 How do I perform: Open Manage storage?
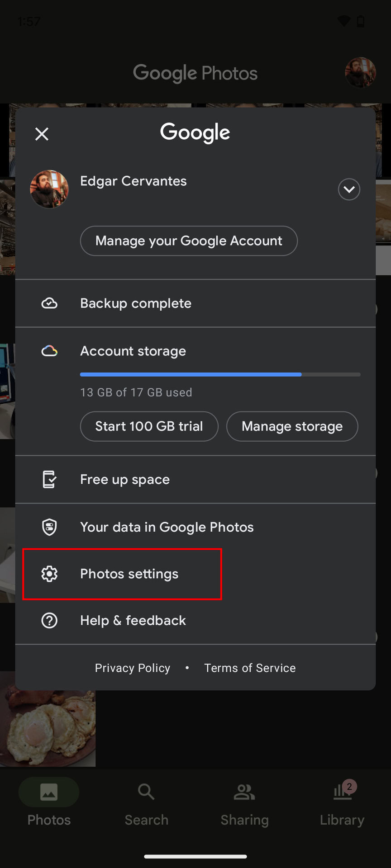pyautogui.click(x=292, y=426)
